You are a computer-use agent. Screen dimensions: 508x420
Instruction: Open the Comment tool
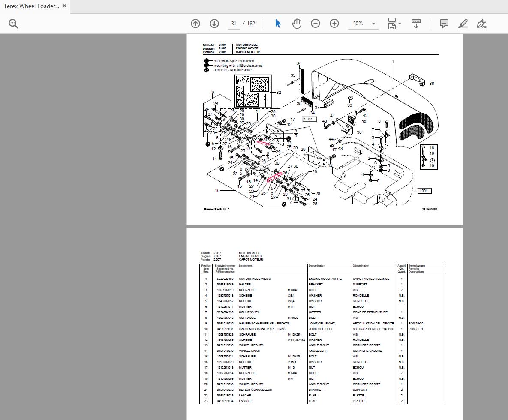[x=444, y=24]
